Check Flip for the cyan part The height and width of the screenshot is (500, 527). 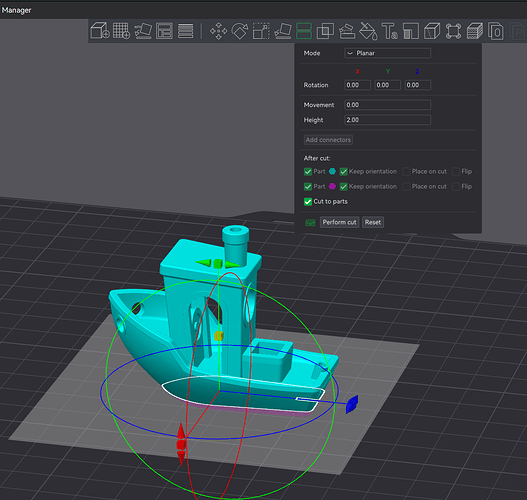pos(456,172)
